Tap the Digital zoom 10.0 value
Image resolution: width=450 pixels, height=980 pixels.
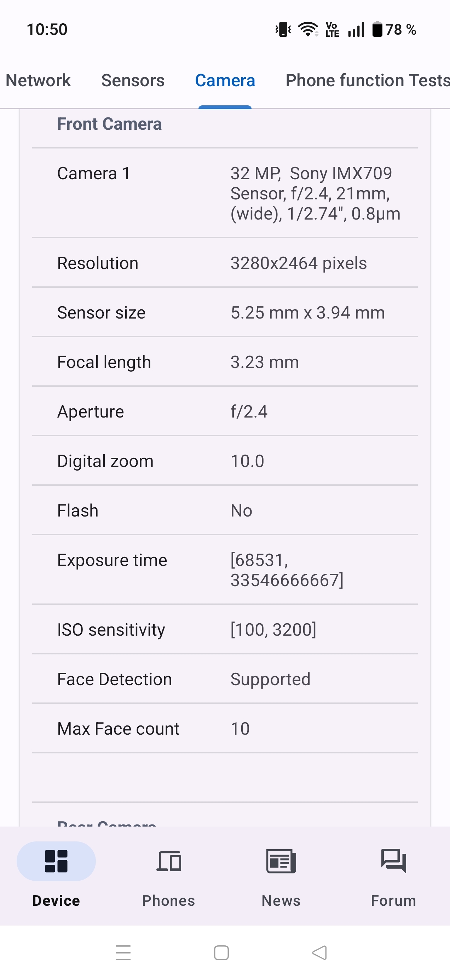tap(247, 461)
